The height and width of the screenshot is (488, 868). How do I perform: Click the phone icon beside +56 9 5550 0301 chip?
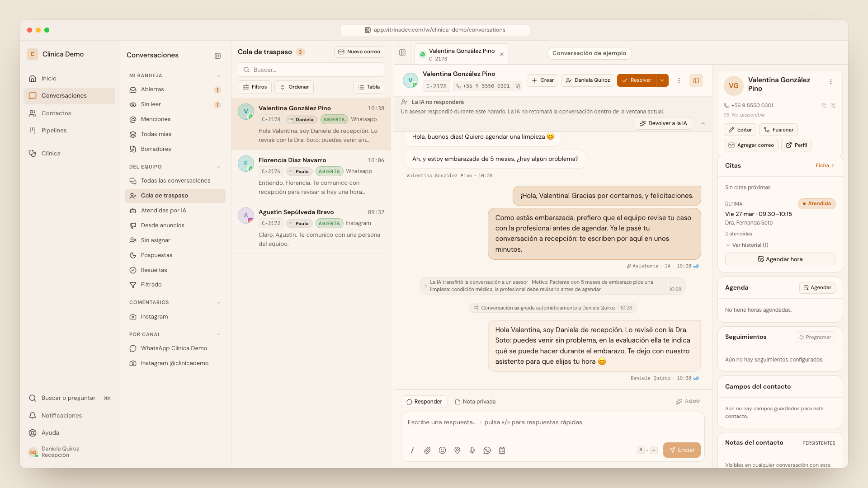tap(518, 86)
